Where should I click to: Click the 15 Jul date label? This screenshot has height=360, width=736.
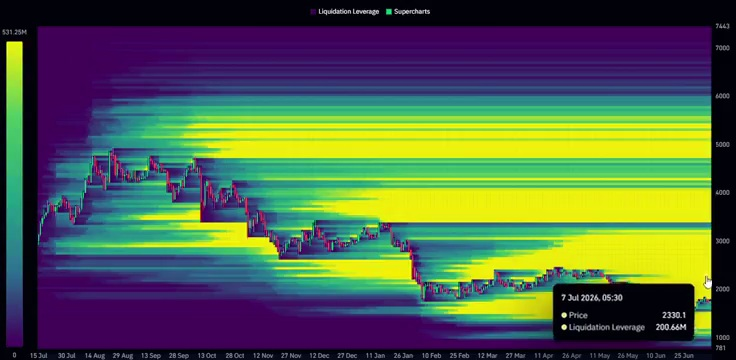[x=39, y=355]
